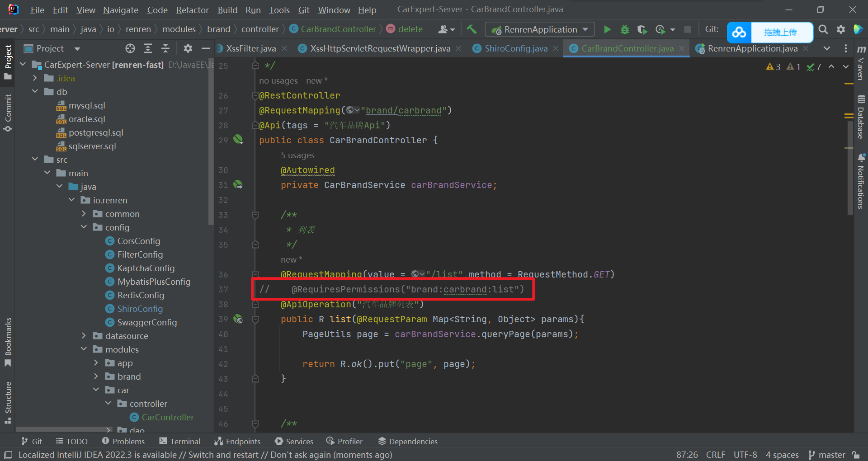Run with coverage shield icon

(642, 29)
